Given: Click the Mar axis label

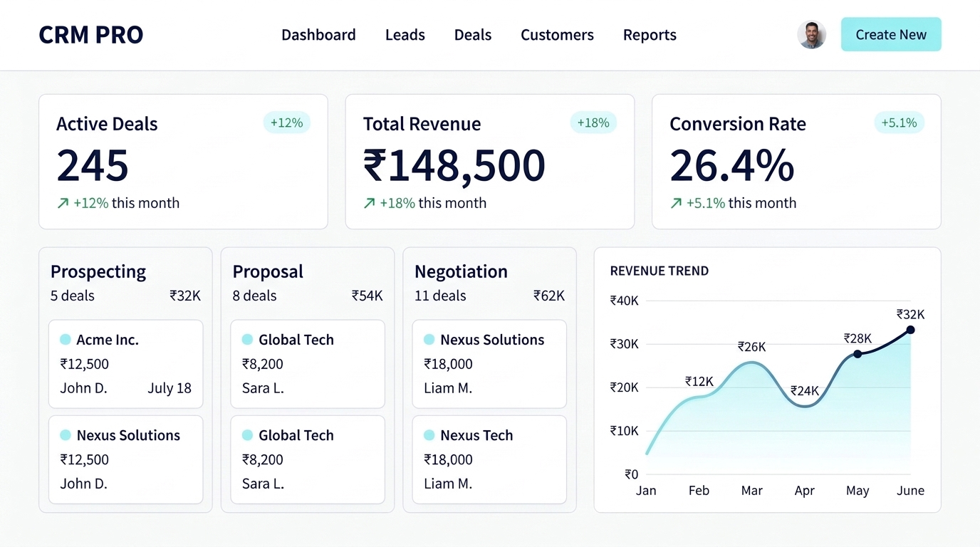Looking at the screenshot, I should point(751,491).
